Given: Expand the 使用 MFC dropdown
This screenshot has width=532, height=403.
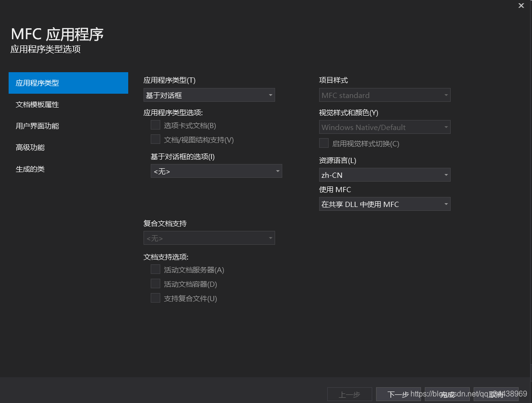Looking at the screenshot, I should click(x=385, y=204).
